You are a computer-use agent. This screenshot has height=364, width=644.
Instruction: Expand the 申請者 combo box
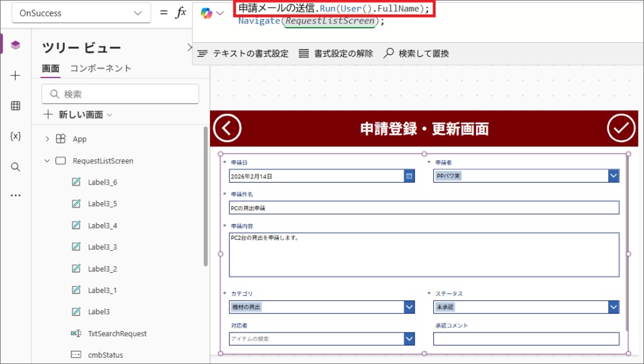[613, 176]
